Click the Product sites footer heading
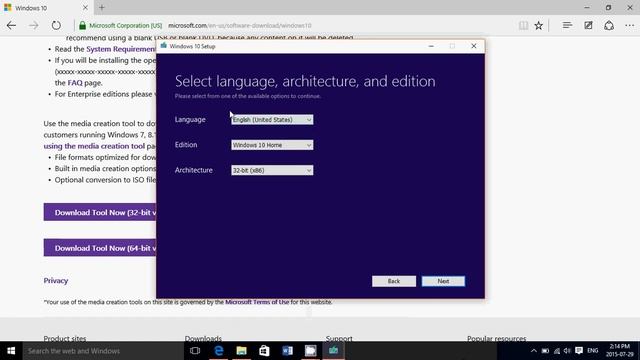 65,338
